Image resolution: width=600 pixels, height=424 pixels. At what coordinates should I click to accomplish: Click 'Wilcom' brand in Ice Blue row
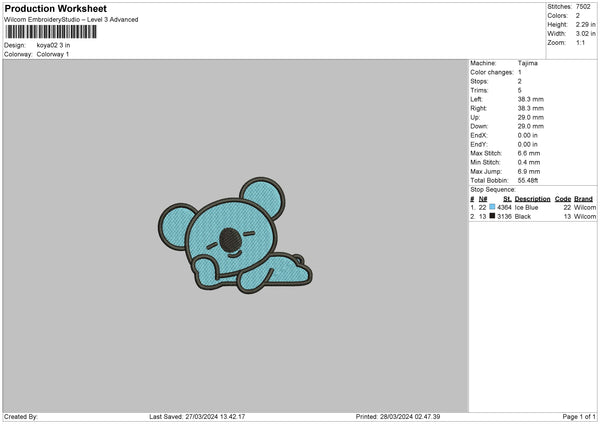[x=585, y=207]
